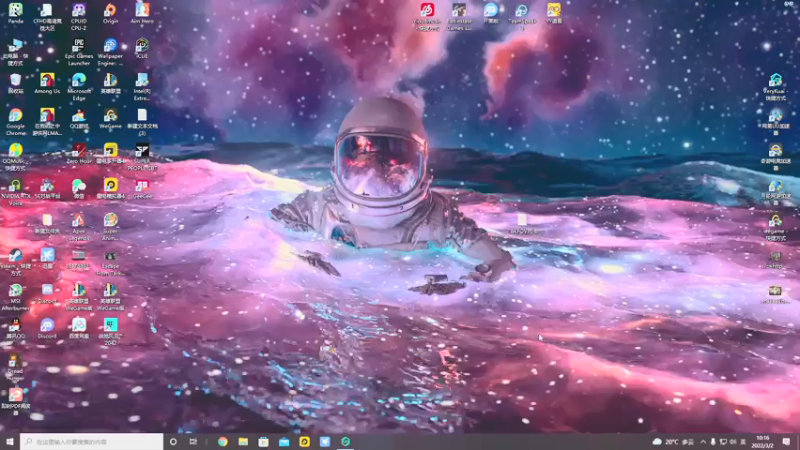This screenshot has height=450, width=800.
Task: Focus the taskbar search box
Action: pos(92,441)
